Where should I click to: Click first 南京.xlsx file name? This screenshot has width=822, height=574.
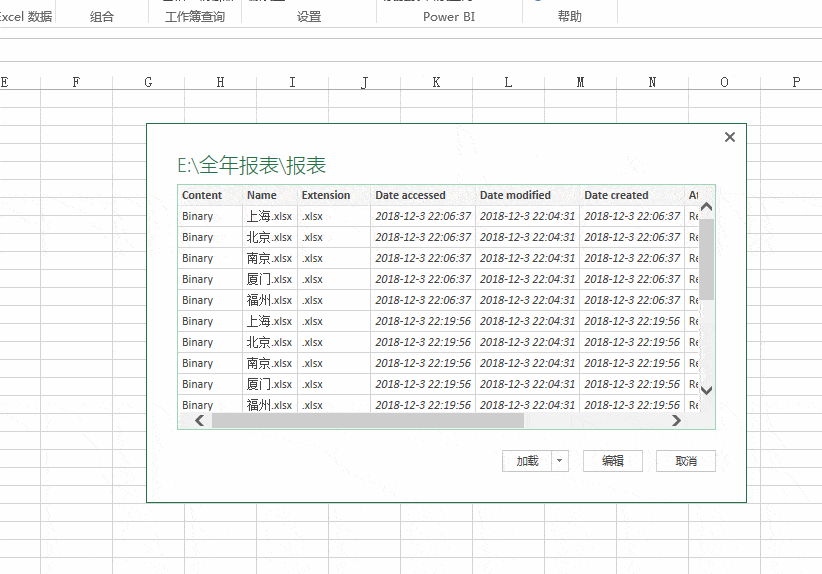pyautogui.click(x=269, y=258)
